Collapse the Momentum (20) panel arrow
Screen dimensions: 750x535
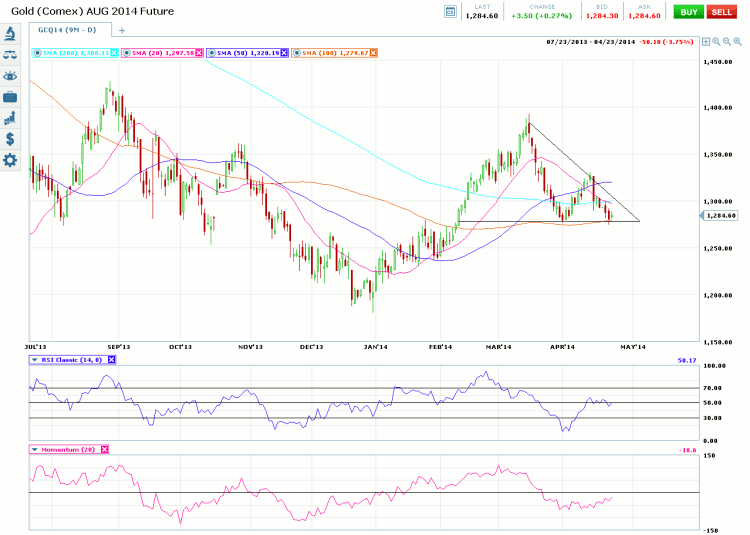click(x=34, y=449)
